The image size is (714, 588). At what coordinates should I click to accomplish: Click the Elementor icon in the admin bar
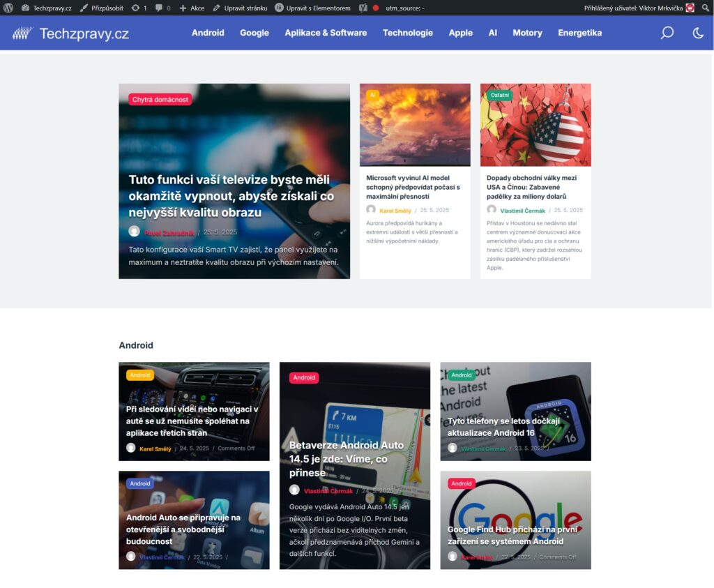279,8
